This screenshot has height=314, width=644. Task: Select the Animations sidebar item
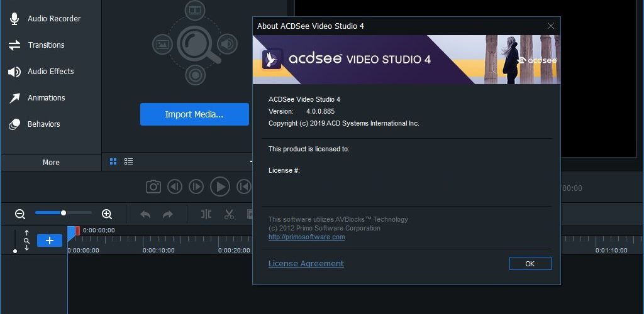coord(51,97)
